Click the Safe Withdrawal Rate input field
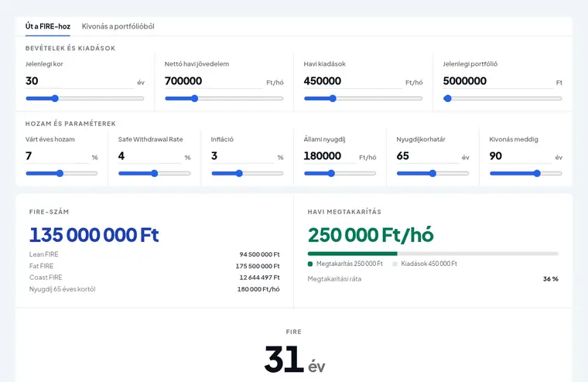 tap(149, 156)
